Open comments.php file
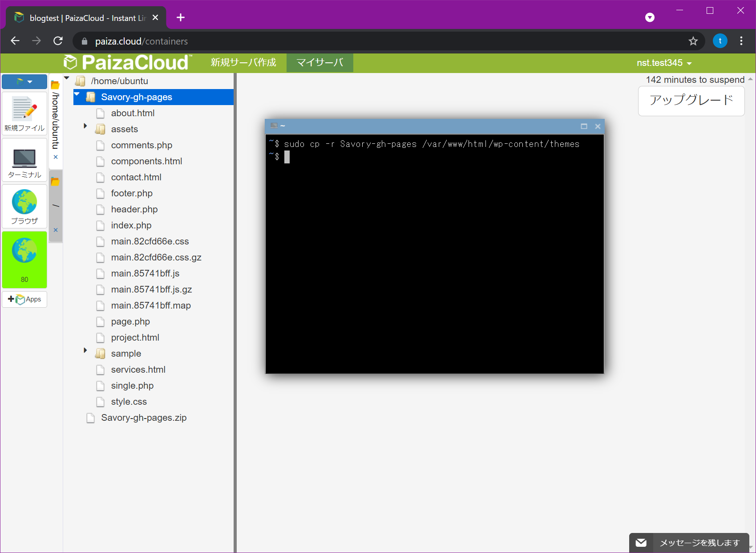Viewport: 756px width, 553px height. point(141,145)
